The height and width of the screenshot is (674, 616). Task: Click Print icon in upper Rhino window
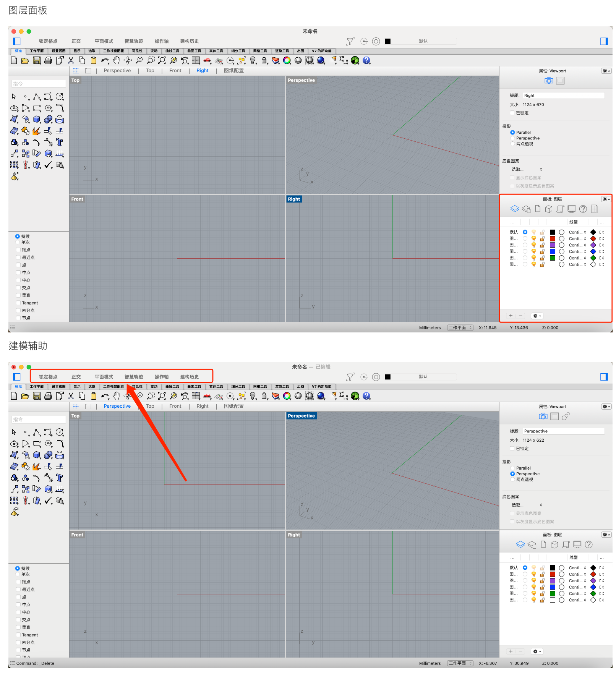[x=48, y=60]
